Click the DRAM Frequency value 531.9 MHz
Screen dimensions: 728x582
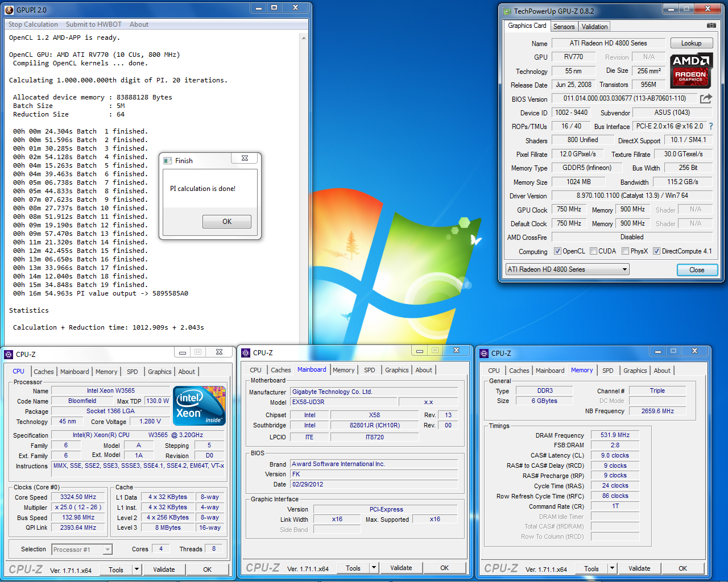615,435
